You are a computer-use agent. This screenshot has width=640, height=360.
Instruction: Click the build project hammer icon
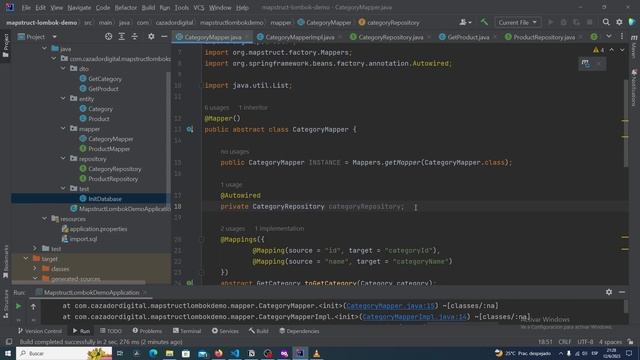[x=484, y=22]
